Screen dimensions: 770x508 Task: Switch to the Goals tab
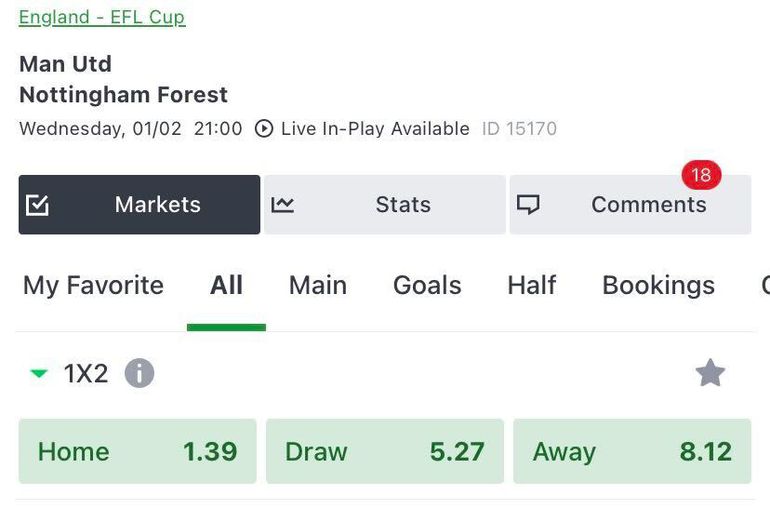tap(427, 286)
